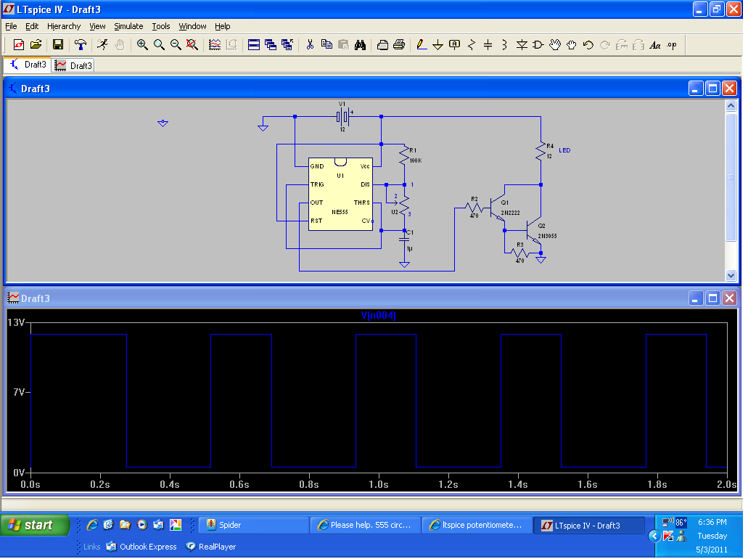This screenshot has width=756, height=559.
Task: Tile the windows using the toolbar icon
Action: pyautogui.click(x=254, y=45)
